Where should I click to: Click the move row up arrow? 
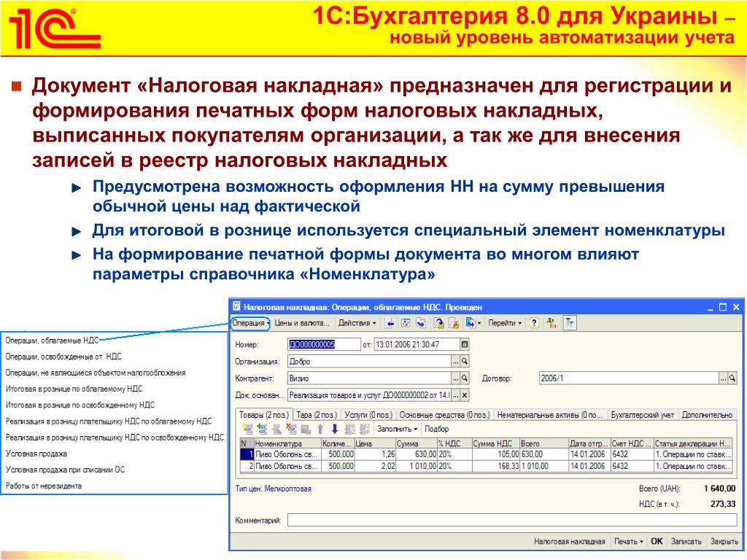320,429
